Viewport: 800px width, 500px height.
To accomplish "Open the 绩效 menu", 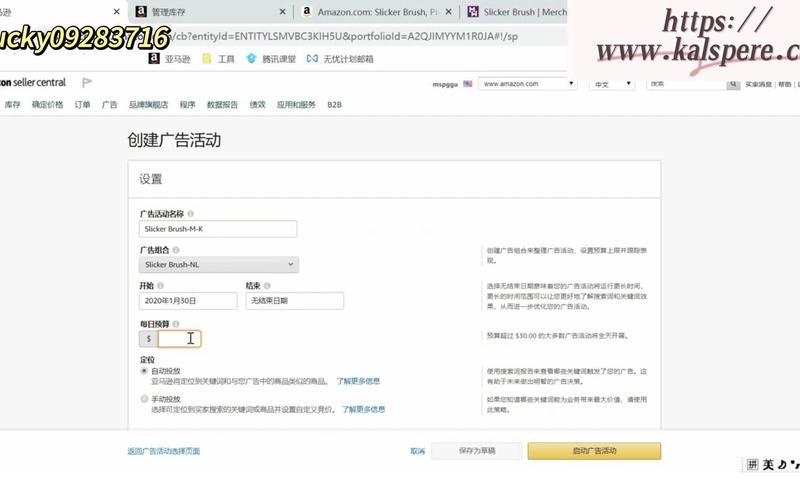I will [257, 105].
